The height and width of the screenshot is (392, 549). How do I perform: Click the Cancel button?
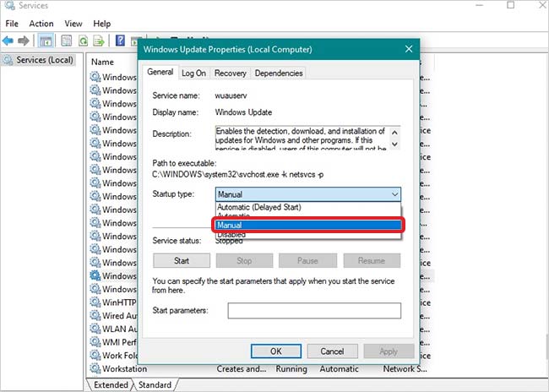click(332, 351)
